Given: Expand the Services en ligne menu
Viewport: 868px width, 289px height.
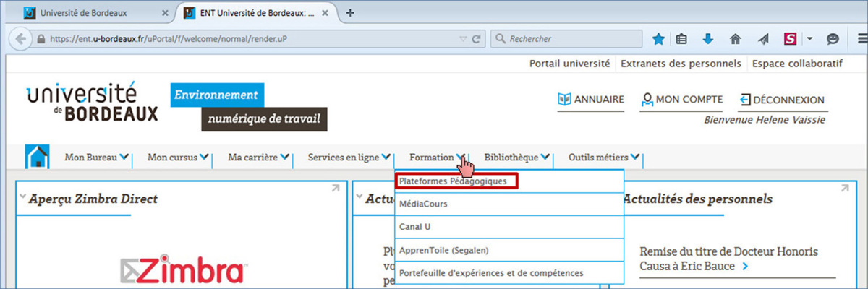Looking at the screenshot, I should pyautogui.click(x=349, y=157).
